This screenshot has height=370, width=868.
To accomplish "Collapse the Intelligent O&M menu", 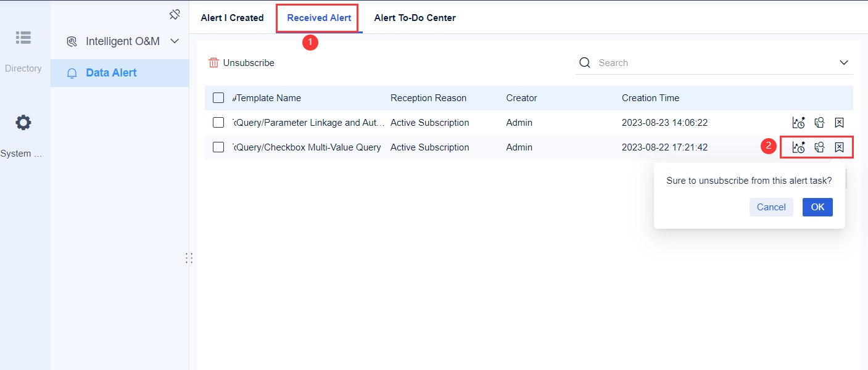I will click(174, 41).
